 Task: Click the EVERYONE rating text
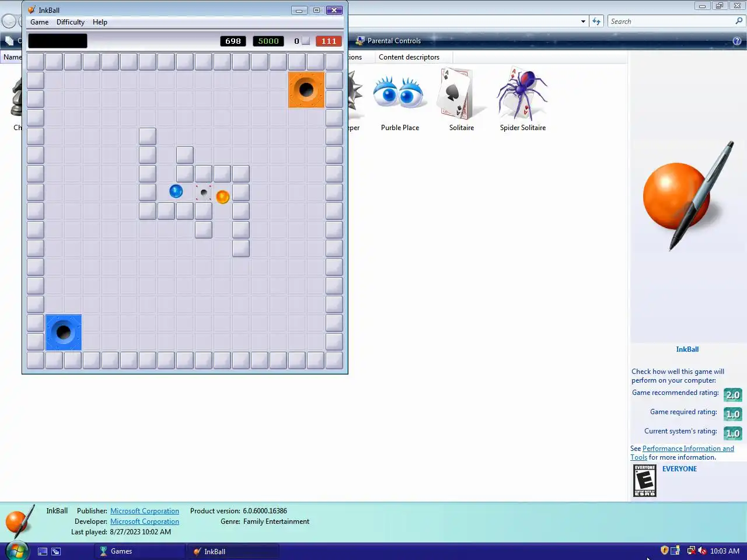click(x=679, y=469)
